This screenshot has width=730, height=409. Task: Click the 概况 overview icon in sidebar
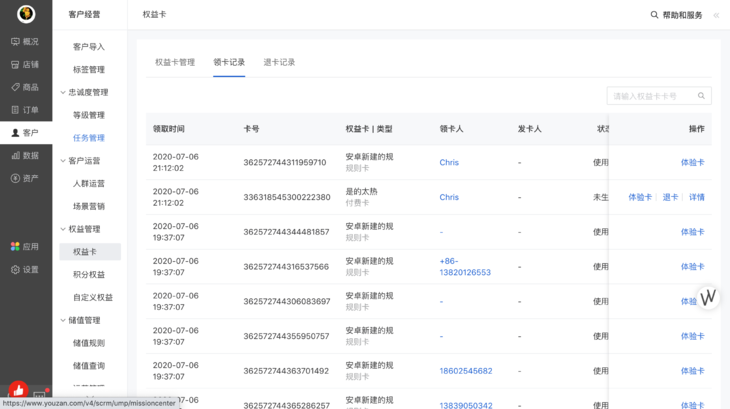point(15,42)
